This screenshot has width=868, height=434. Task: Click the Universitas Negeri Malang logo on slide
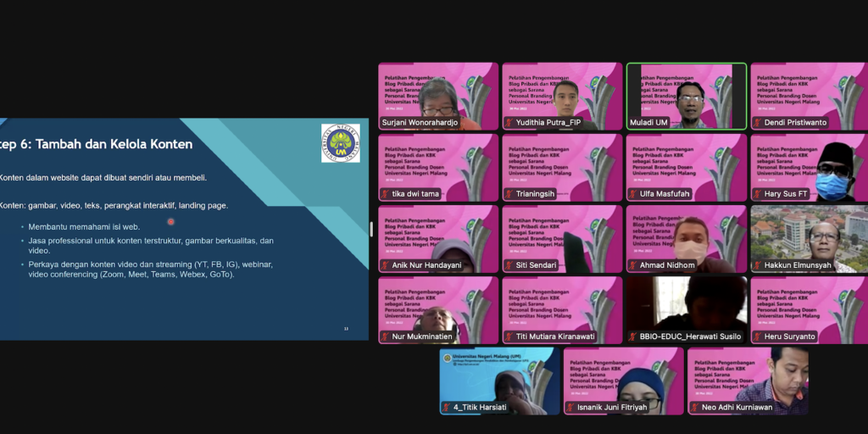click(340, 143)
